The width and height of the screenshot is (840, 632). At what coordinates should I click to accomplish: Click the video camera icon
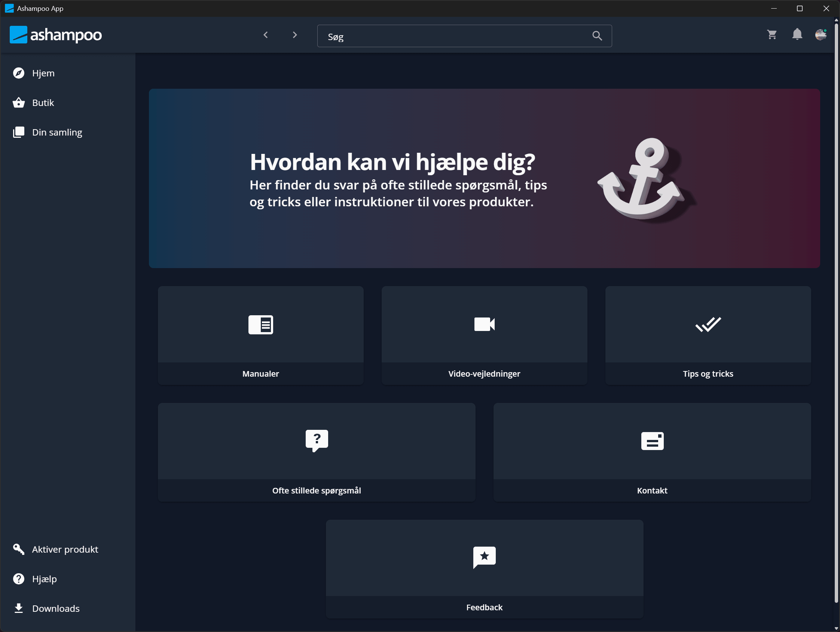click(x=484, y=324)
